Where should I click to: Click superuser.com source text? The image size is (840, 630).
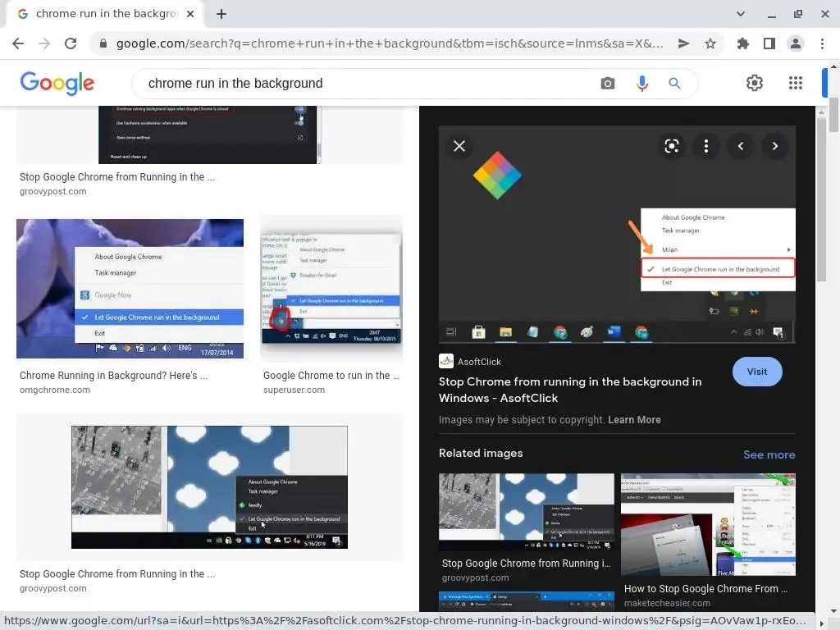click(x=294, y=390)
